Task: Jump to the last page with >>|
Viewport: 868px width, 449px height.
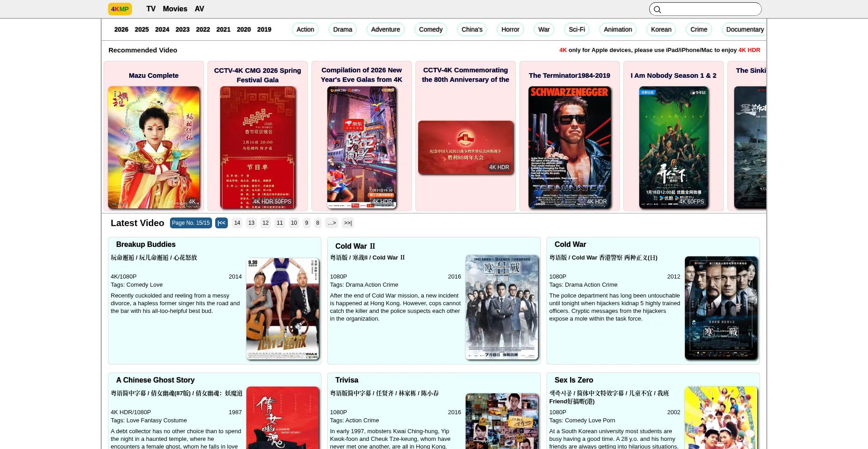Action: click(348, 223)
